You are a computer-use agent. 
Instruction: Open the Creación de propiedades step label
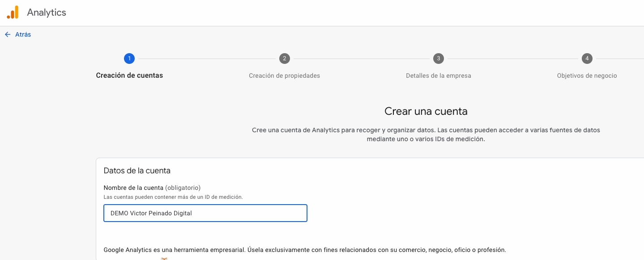285,75
